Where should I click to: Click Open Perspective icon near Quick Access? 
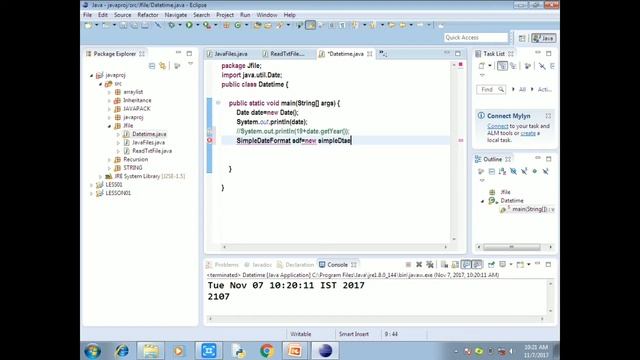pyautogui.click(x=522, y=38)
